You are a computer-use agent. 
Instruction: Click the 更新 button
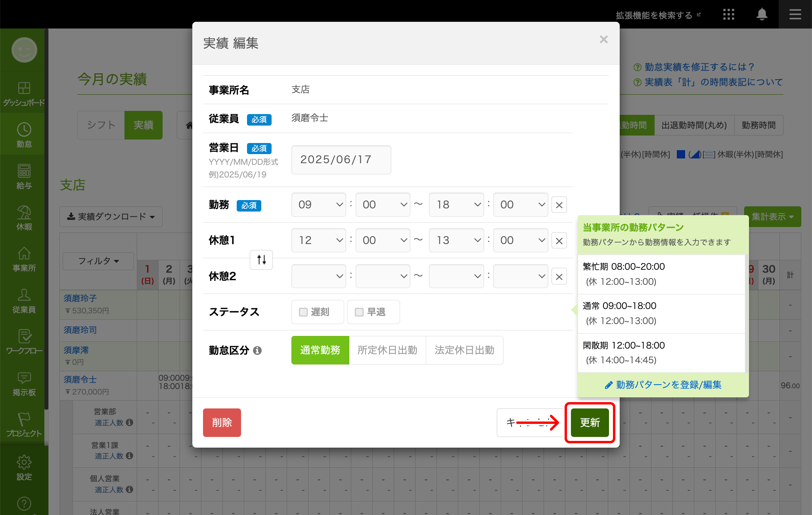(590, 423)
